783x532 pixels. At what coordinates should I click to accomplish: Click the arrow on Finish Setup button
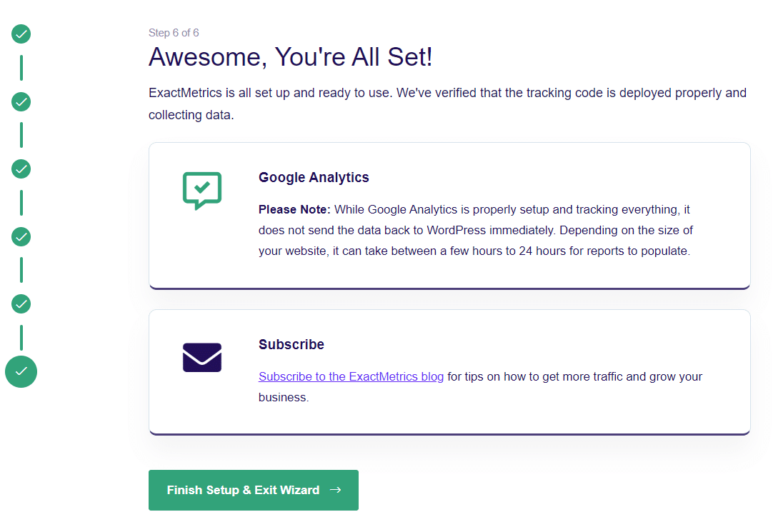coord(335,490)
